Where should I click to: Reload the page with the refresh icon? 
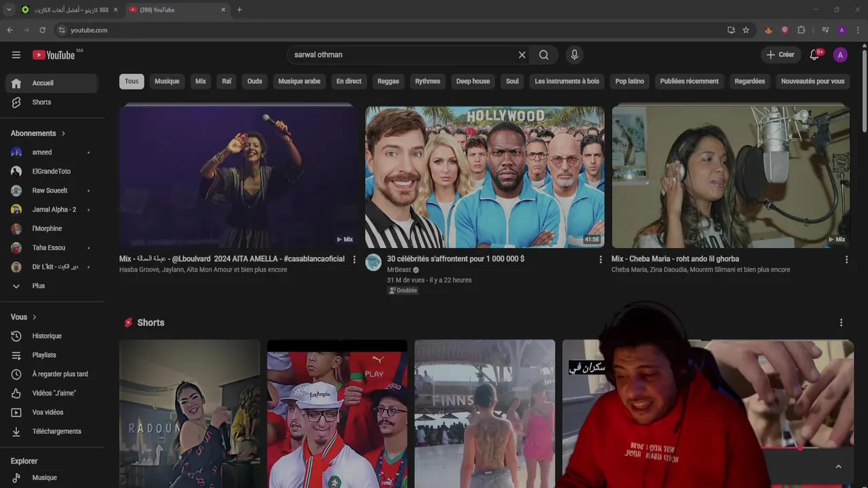(x=42, y=30)
